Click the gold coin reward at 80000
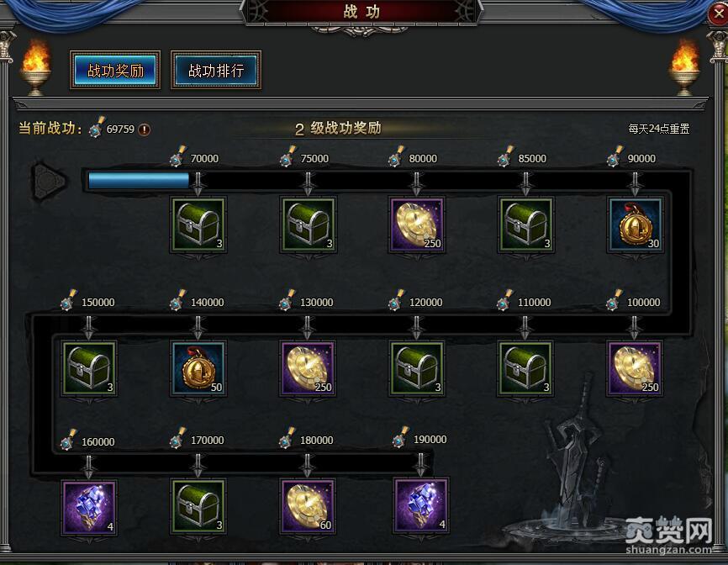The image size is (728, 565). click(417, 224)
